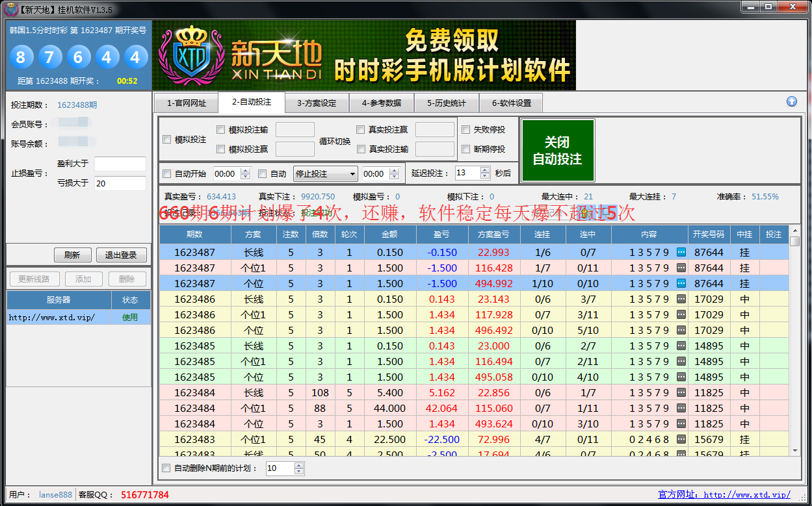Increase 延迟投注 seconds value
The height and width of the screenshot is (506, 812).
pyautogui.click(x=485, y=170)
